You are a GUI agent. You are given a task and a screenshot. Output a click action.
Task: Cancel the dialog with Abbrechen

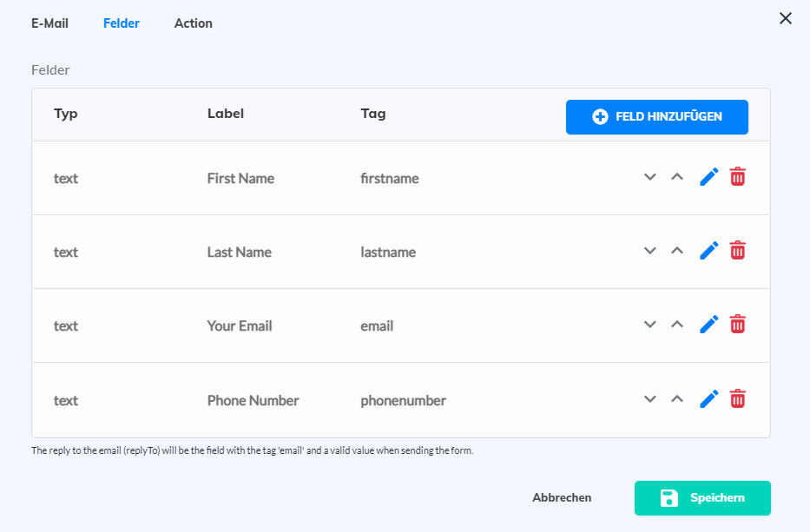(562, 498)
